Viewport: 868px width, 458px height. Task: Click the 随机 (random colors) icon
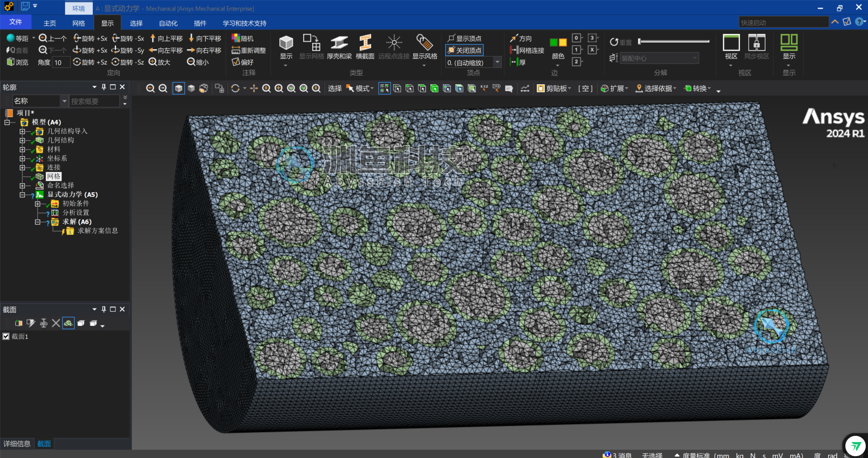pyautogui.click(x=236, y=38)
